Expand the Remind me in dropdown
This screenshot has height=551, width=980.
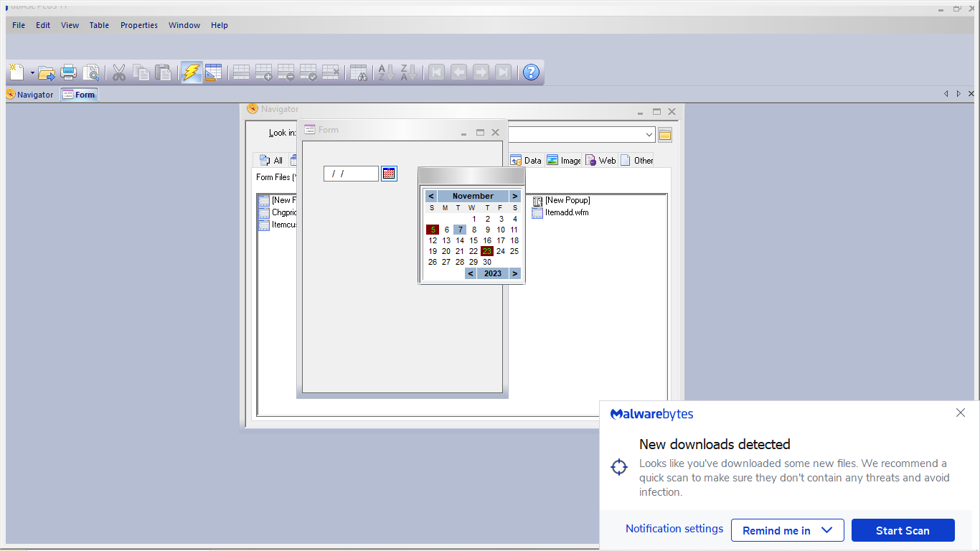click(787, 530)
